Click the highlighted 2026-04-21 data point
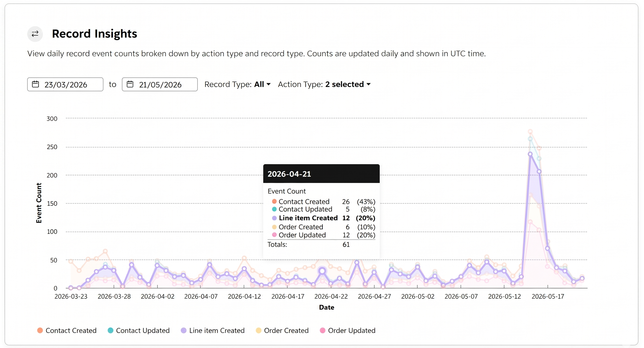This screenshot has height=348, width=644. click(x=322, y=271)
